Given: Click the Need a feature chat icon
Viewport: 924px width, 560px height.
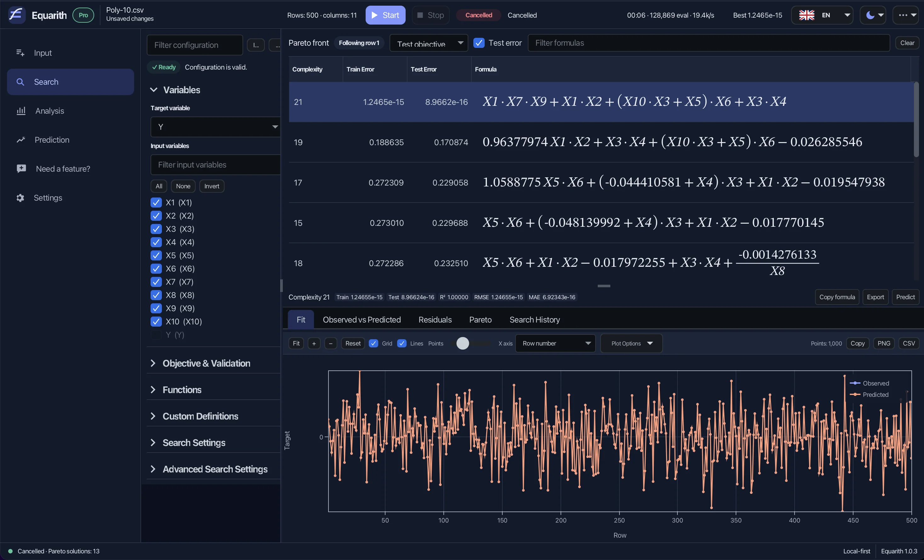Looking at the screenshot, I should pos(21,169).
